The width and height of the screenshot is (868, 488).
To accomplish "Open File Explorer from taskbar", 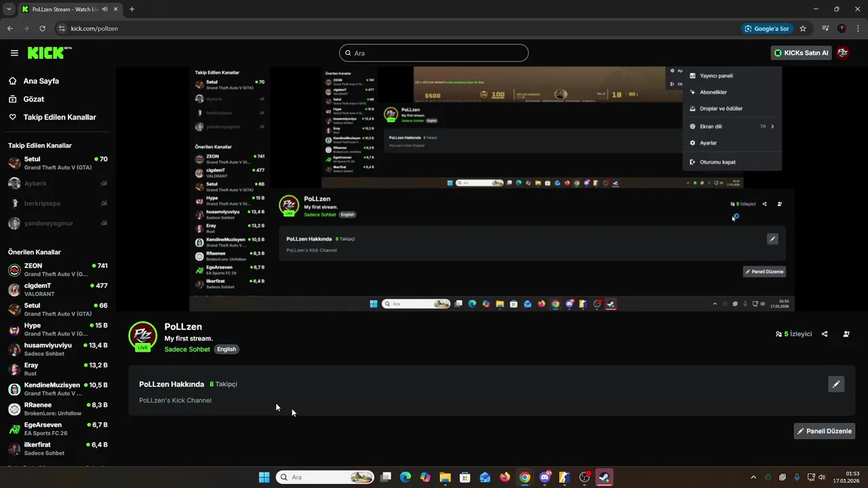I will (x=445, y=477).
